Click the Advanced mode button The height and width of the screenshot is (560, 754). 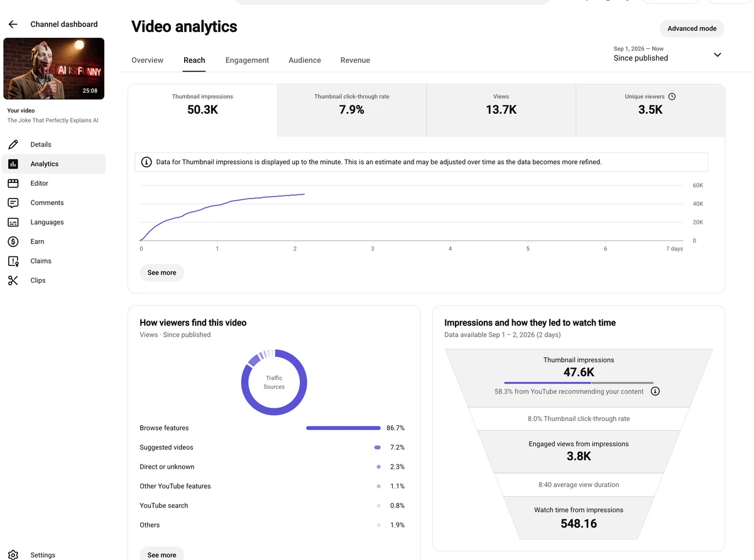coord(692,29)
